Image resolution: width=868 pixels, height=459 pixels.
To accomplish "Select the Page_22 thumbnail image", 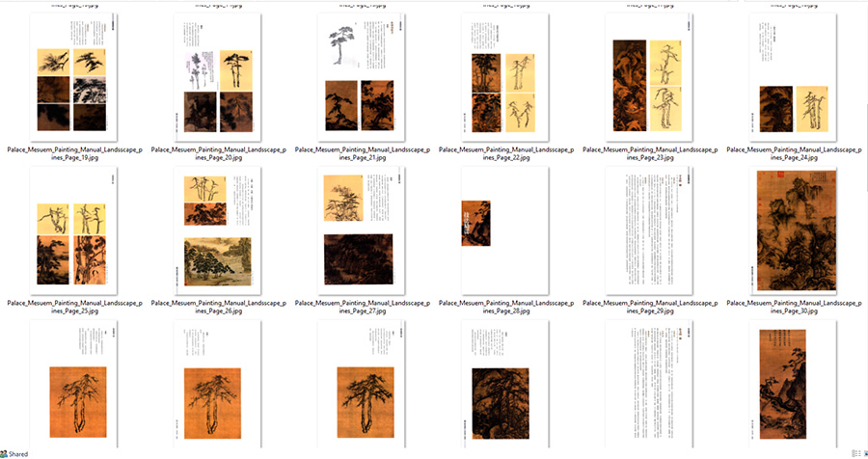I will (x=505, y=77).
